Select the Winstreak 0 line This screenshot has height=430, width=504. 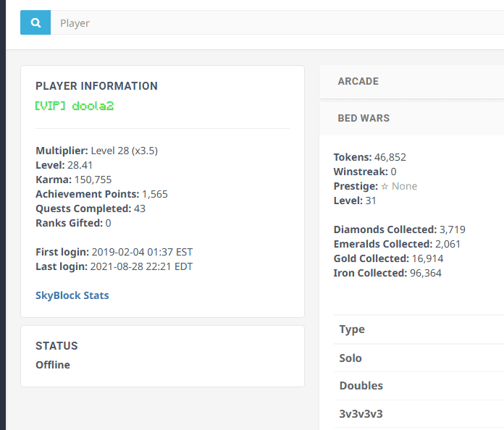point(365,172)
